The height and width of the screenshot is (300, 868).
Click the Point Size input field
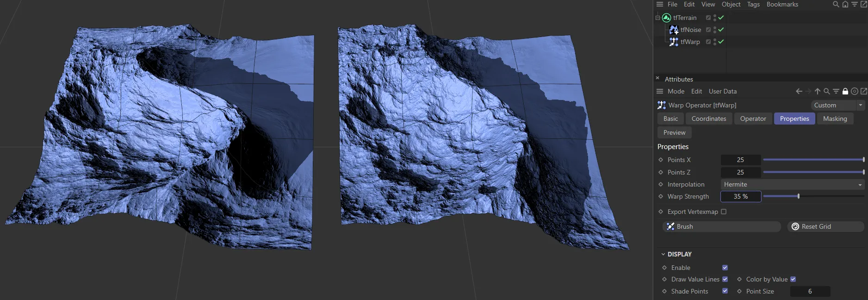point(810,291)
